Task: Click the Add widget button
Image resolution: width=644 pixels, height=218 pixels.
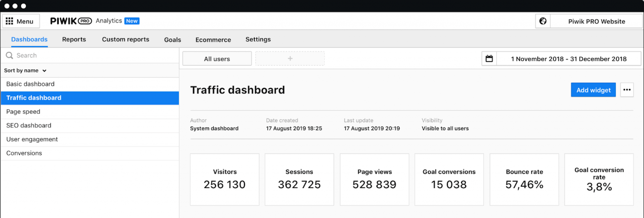Action: (x=593, y=90)
